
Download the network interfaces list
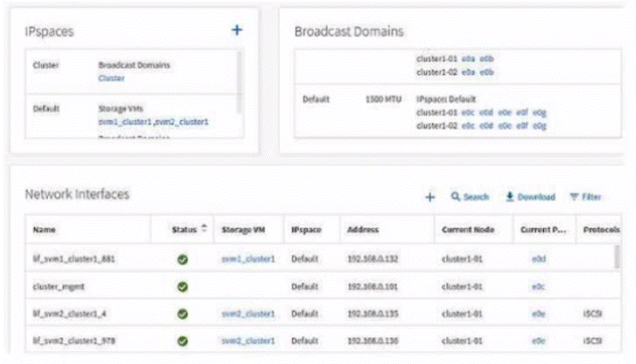coord(529,197)
